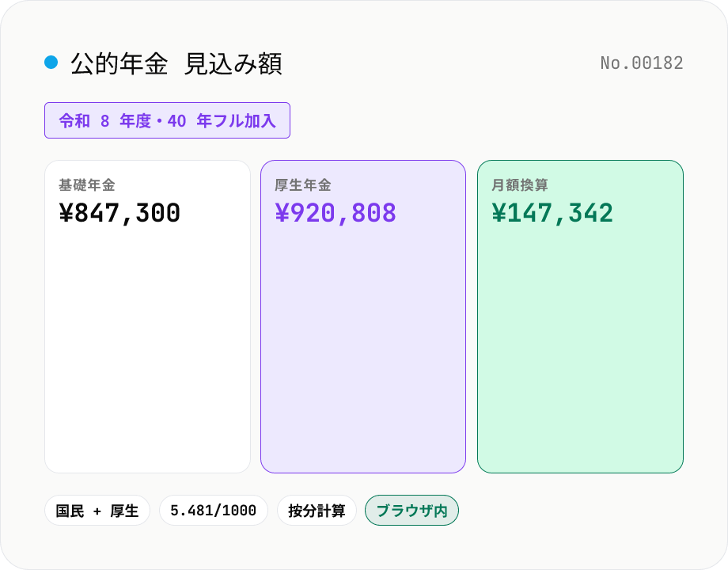Open the 厚生年金 card

[x=363, y=317]
